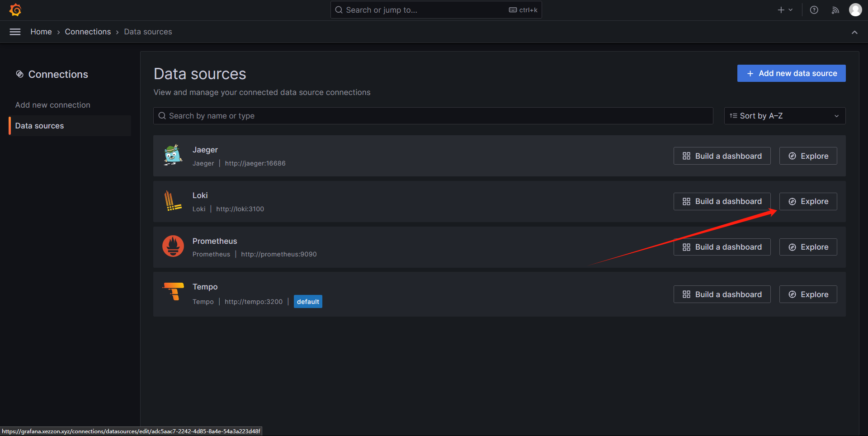Click the Grafana logo icon

tap(15, 10)
